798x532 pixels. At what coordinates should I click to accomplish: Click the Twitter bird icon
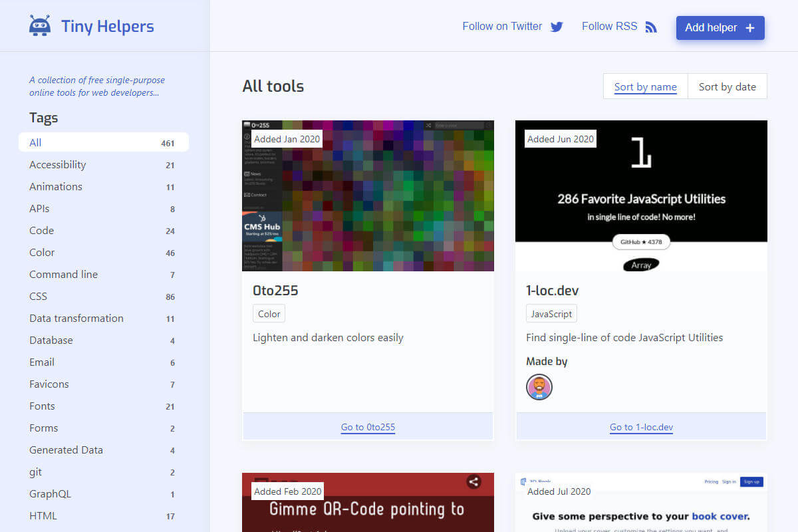(557, 27)
